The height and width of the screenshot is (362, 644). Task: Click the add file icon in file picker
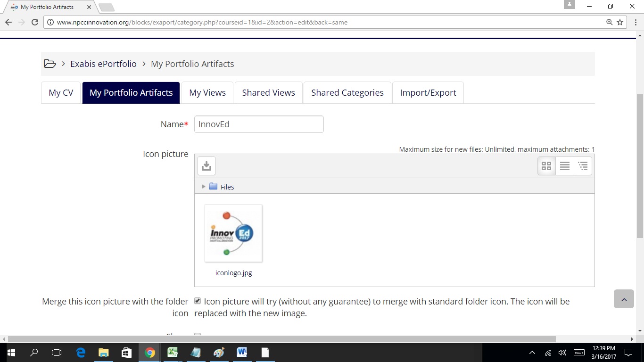[x=206, y=166]
